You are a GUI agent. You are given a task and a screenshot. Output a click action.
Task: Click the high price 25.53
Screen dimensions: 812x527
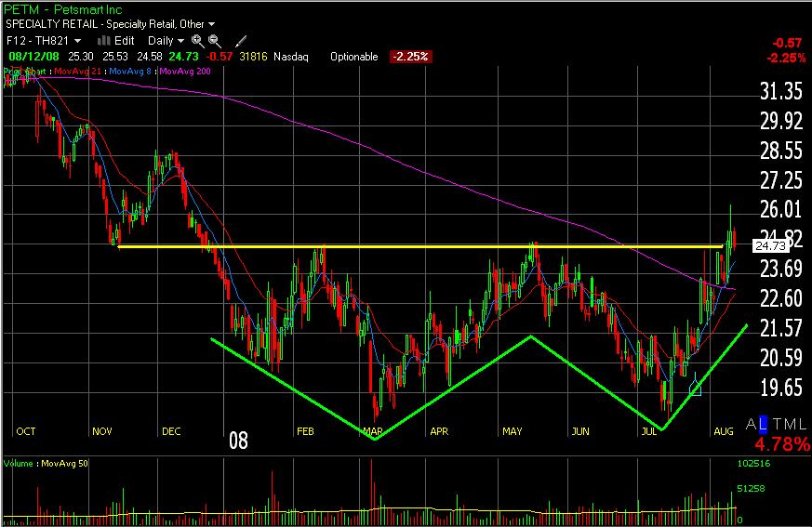115,57
